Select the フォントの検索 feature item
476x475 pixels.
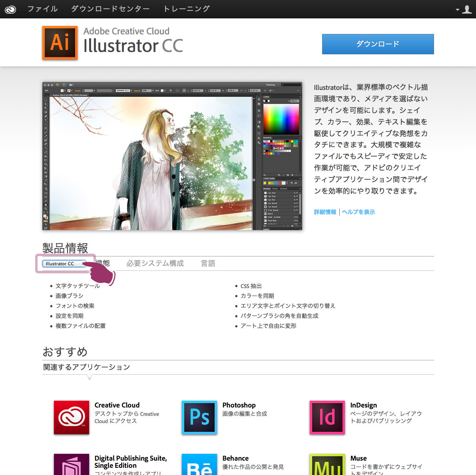[75, 306]
